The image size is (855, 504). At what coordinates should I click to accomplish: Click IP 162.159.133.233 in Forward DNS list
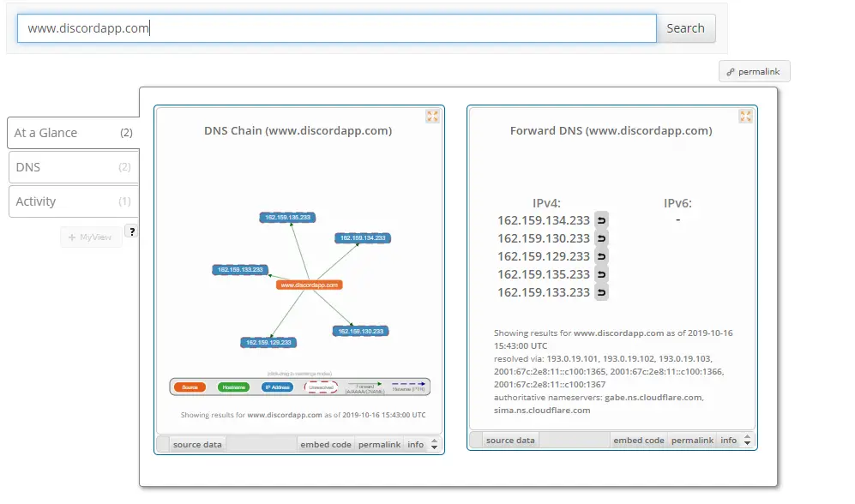tap(544, 292)
